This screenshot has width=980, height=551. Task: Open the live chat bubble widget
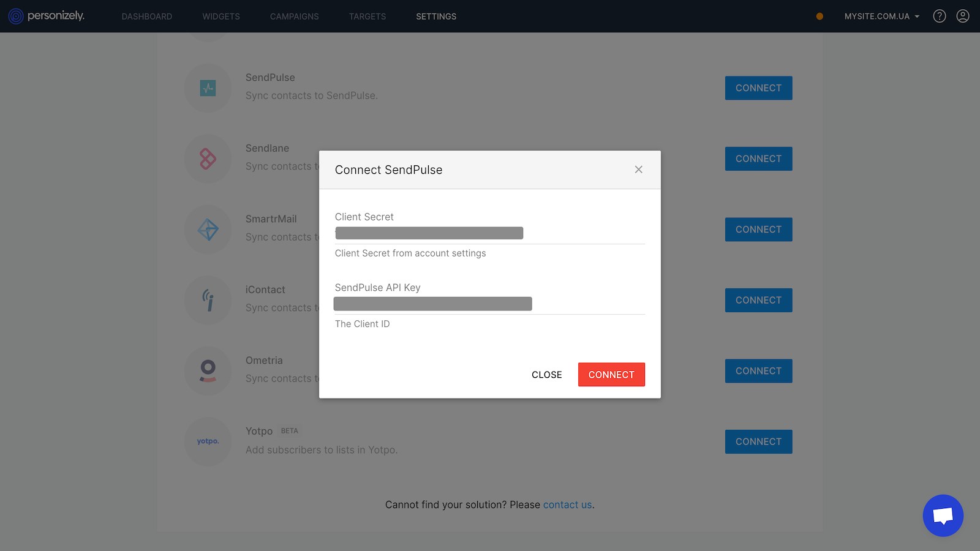943,515
